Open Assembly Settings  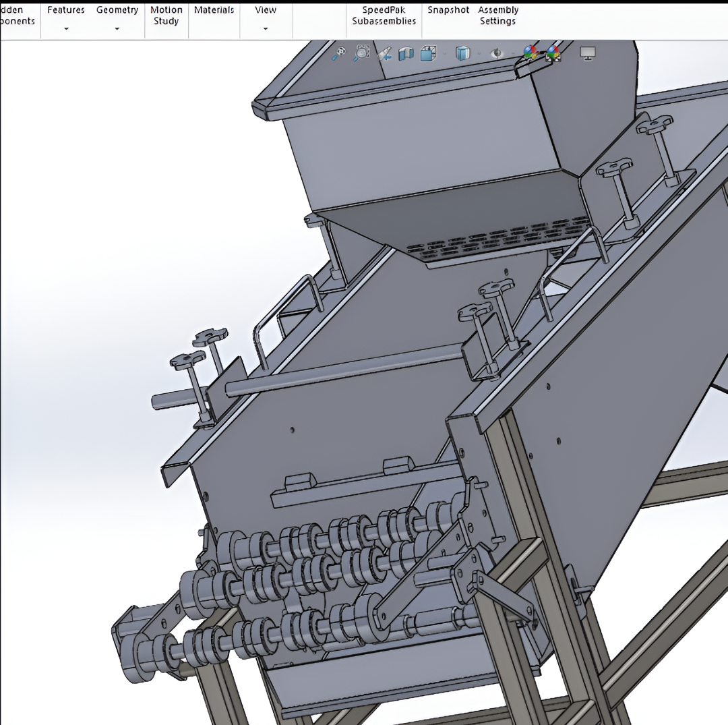[x=498, y=16]
